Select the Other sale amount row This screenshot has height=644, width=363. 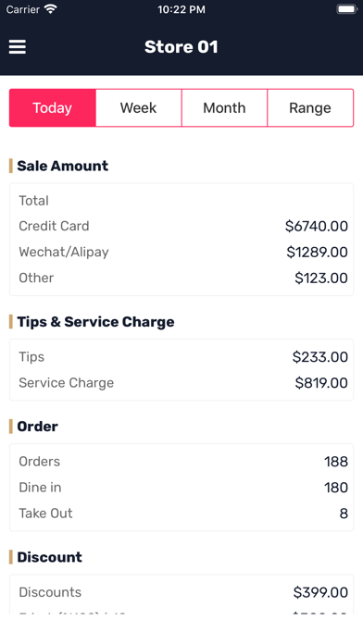tap(181, 278)
